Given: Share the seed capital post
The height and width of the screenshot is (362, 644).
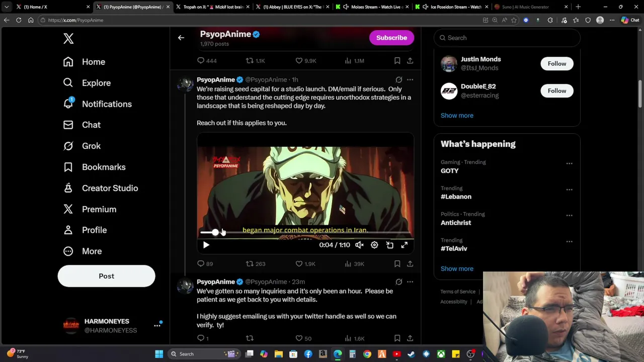Looking at the screenshot, I should (410, 263).
